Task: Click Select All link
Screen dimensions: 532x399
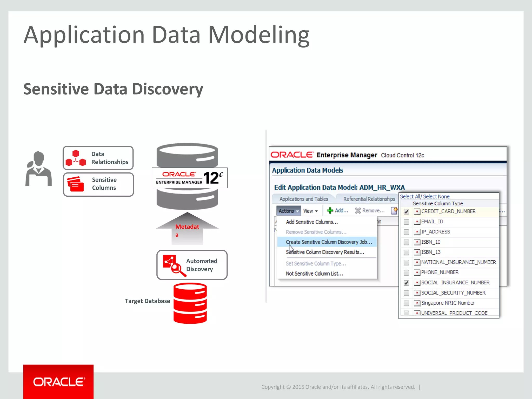Action: pyautogui.click(x=410, y=197)
